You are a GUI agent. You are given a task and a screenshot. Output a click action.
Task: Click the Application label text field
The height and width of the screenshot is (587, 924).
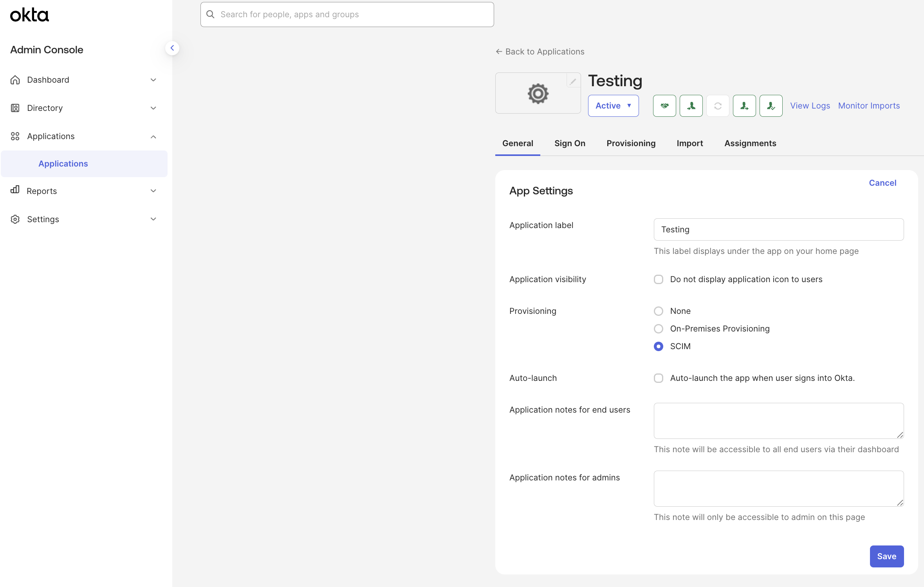[778, 230]
